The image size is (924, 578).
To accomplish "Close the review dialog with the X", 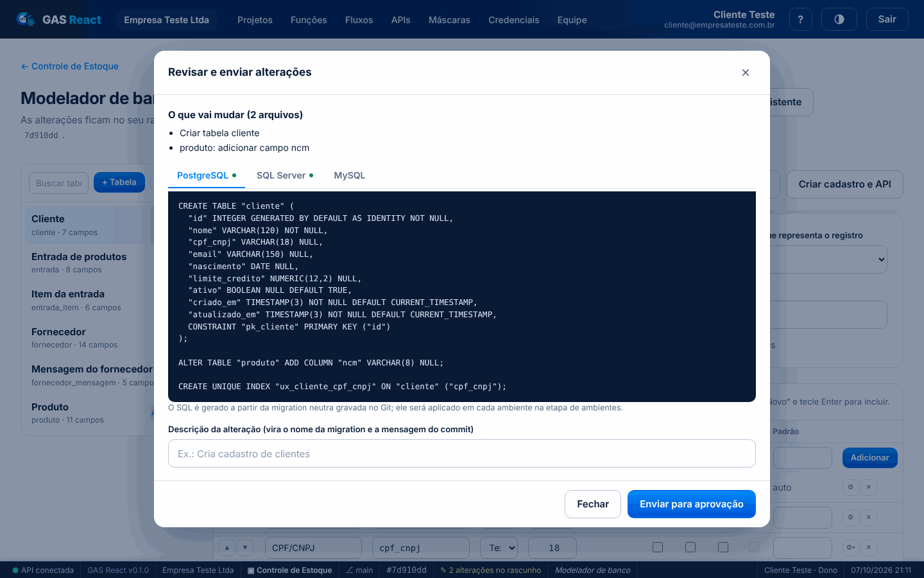I will (746, 73).
